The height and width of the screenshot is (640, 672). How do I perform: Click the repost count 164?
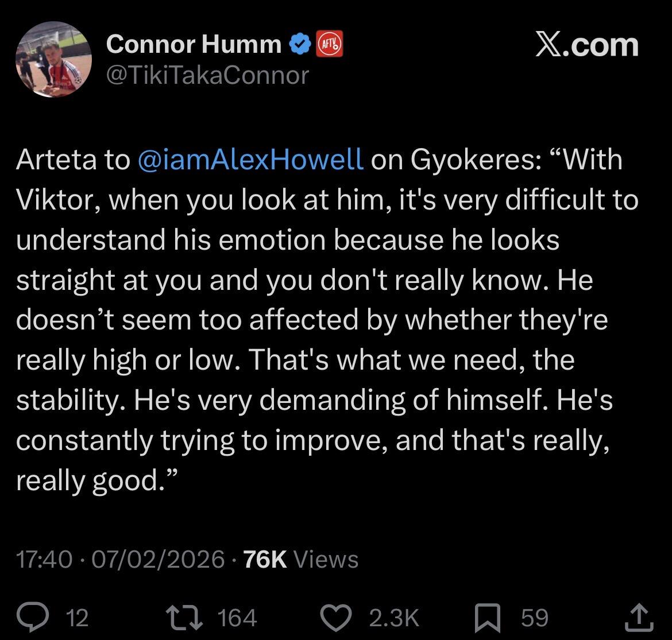point(237,618)
